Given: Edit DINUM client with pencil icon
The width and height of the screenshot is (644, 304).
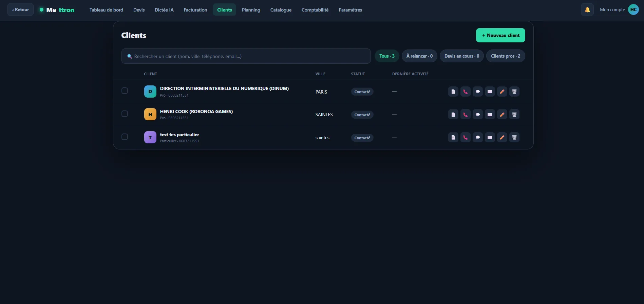Looking at the screenshot, I should [x=502, y=92].
